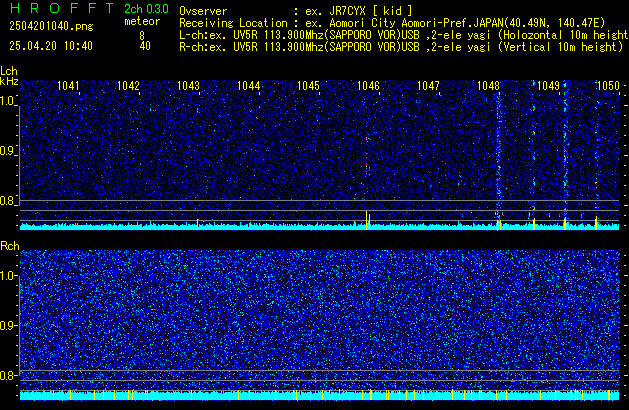Click the 1050 time marker

(x=608, y=86)
